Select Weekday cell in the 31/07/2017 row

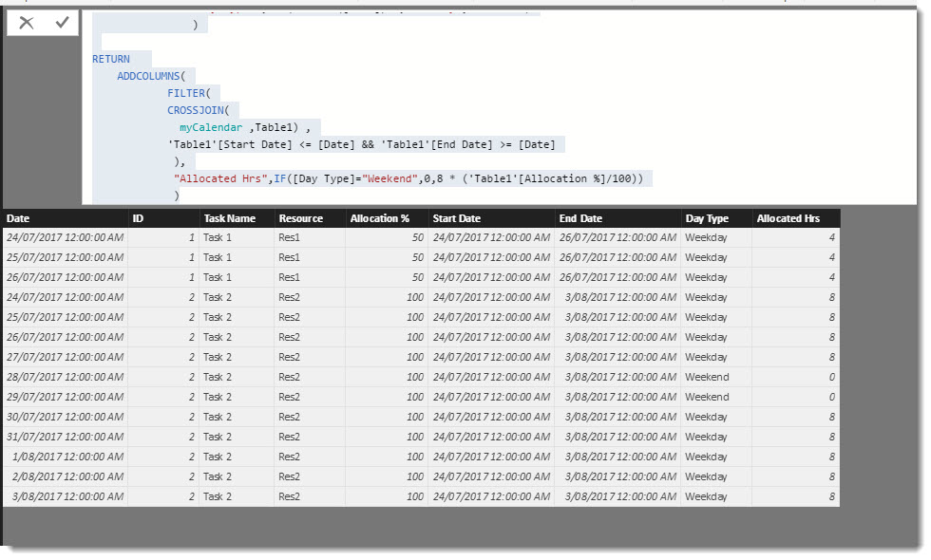pyautogui.click(x=716, y=437)
